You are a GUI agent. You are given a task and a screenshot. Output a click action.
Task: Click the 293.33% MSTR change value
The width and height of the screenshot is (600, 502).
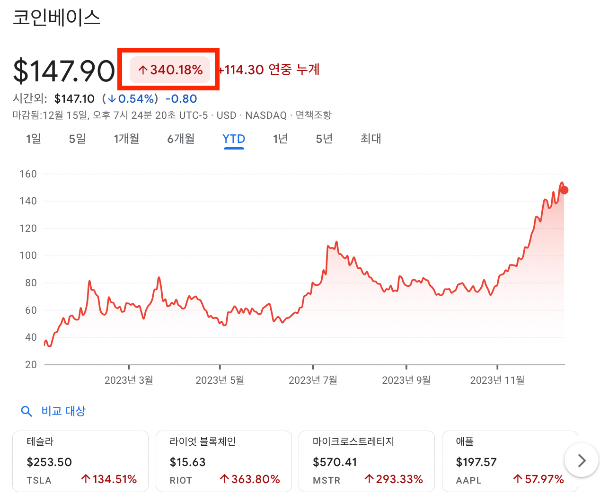tap(394, 479)
